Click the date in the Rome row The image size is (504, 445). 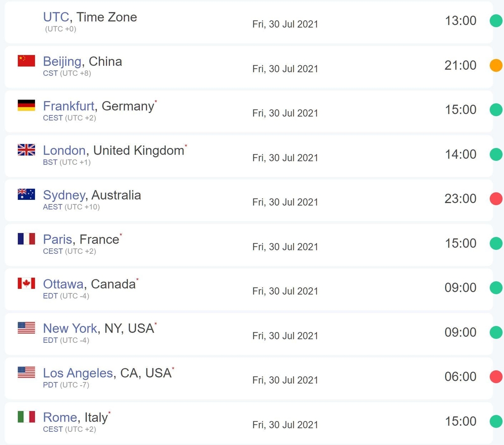(x=285, y=425)
